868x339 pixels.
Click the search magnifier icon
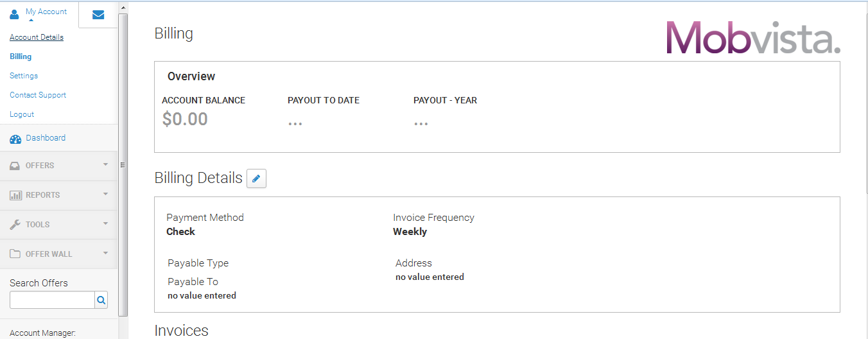(x=101, y=300)
